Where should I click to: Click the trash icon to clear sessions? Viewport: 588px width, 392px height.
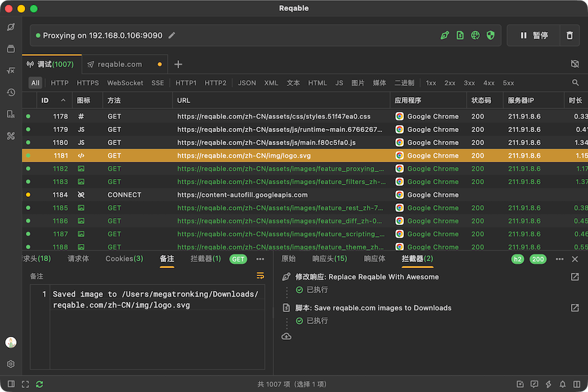point(569,36)
